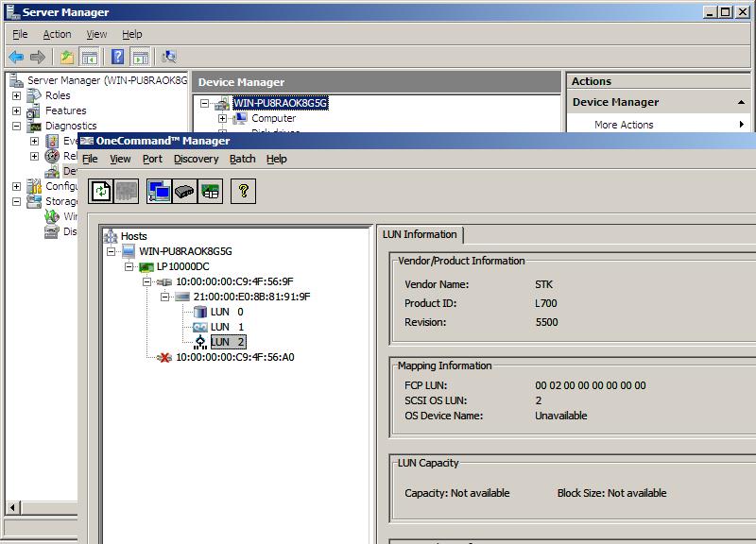This screenshot has height=544, width=756.
Task: Open the More Actions submenu arrow
Action: pos(742,125)
